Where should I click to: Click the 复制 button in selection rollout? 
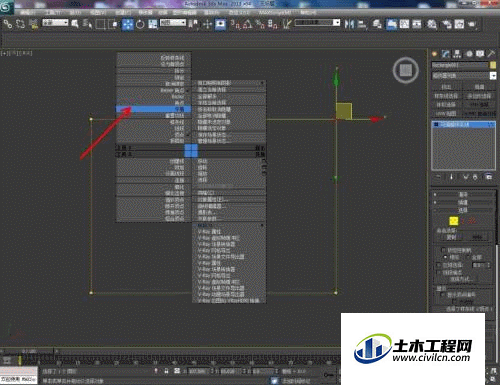click(451, 237)
